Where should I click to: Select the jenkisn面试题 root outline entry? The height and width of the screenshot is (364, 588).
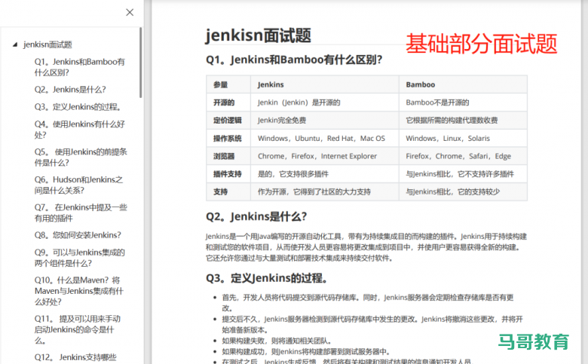click(47, 44)
